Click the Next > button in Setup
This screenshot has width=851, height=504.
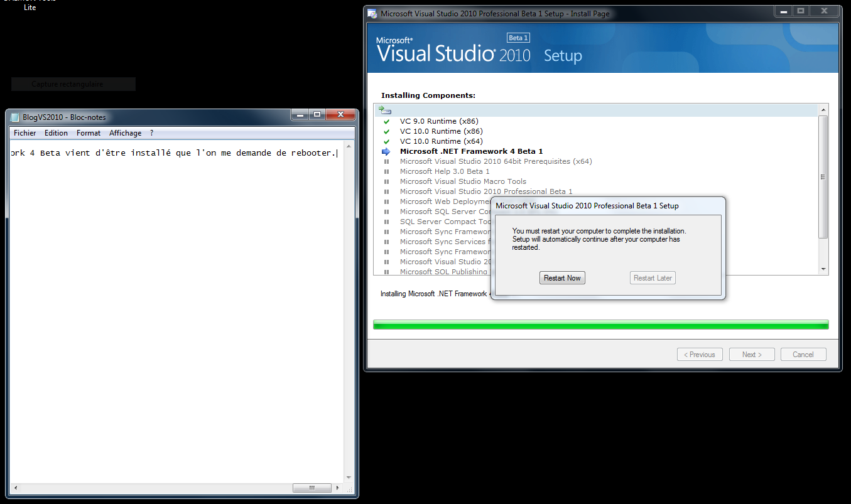tap(752, 355)
